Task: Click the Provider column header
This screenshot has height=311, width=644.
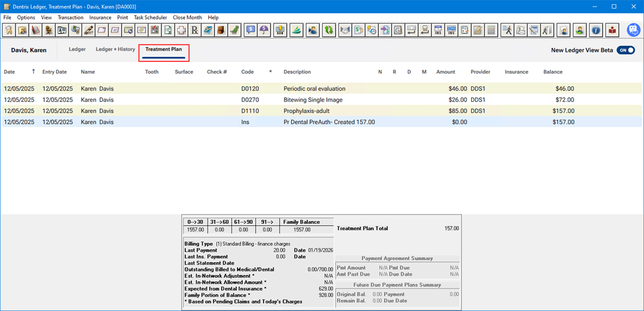Action: click(x=480, y=72)
